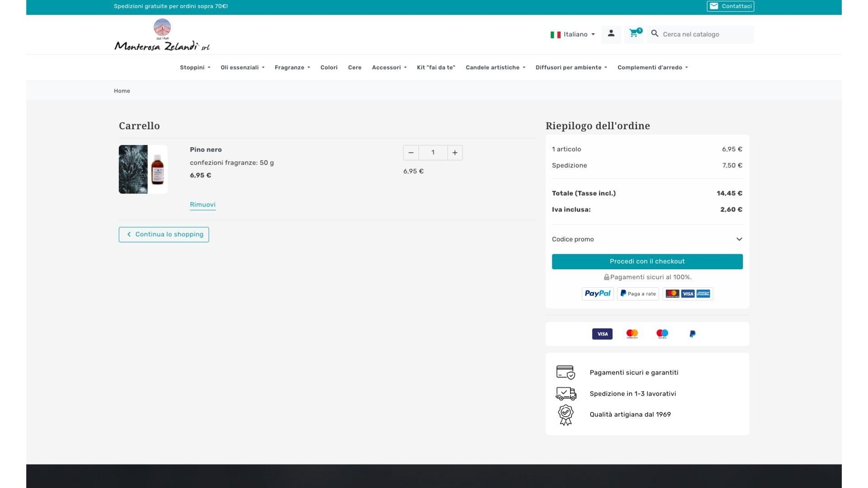Screen dimensions: 868x488
Task: Click the shopping cart icon
Action: click(634, 34)
